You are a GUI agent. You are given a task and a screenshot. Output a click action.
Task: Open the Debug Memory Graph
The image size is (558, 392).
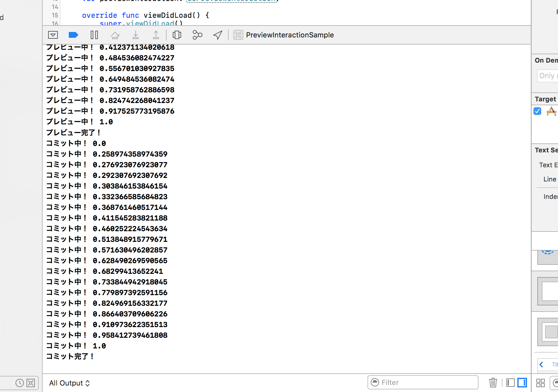point(197,35)
